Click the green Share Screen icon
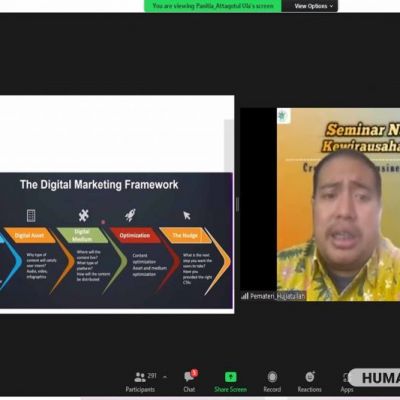The height and width of the screenshot is (400, 400). tap(230, 377)
